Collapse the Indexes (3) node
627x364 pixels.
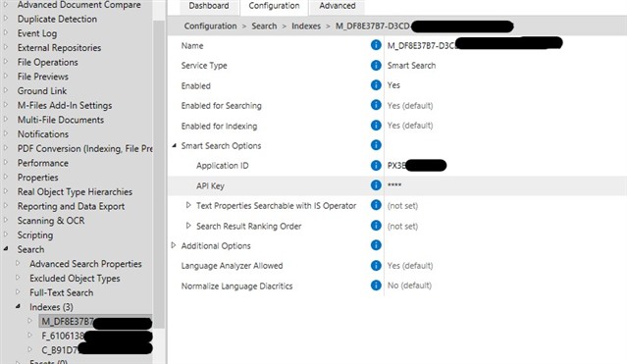tap(18, 307)
